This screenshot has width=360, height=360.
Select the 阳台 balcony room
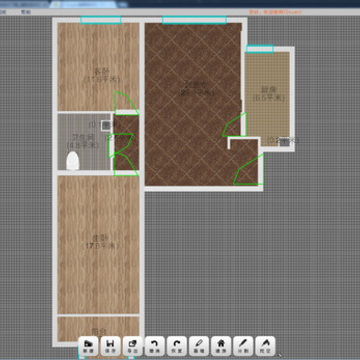[x=98, y=329]
